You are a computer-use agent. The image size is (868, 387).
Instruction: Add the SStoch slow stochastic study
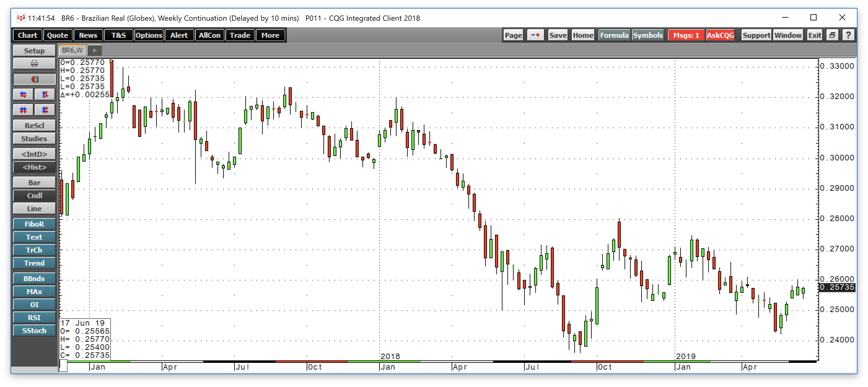pyautogui.click(x=34, y=331)
